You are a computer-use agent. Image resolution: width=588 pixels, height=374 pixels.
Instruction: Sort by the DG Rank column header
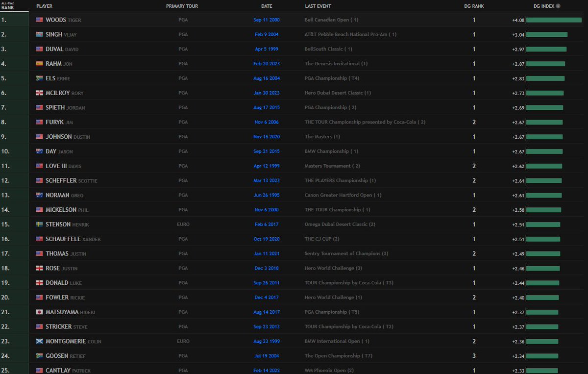(474, 6)
